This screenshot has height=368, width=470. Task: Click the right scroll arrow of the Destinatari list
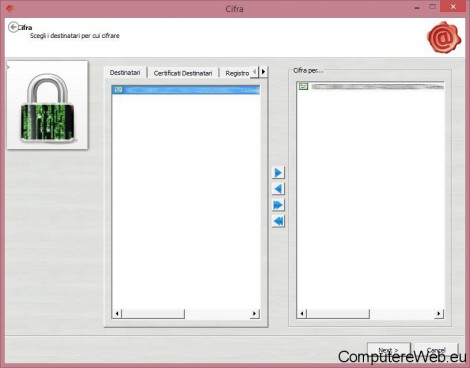(x=255, y=313)
